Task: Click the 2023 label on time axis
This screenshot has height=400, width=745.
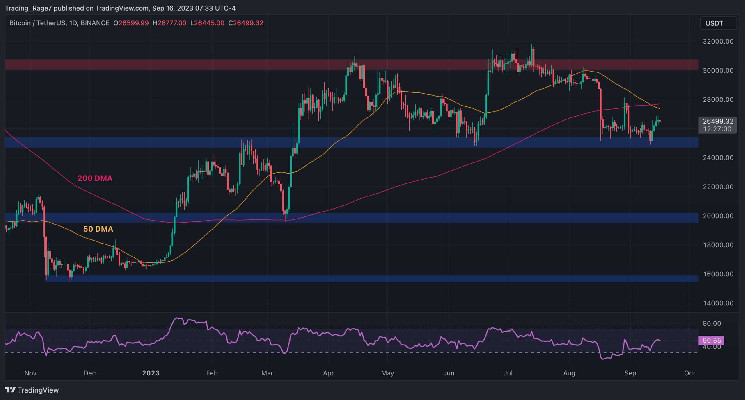Action: [151, 373]
